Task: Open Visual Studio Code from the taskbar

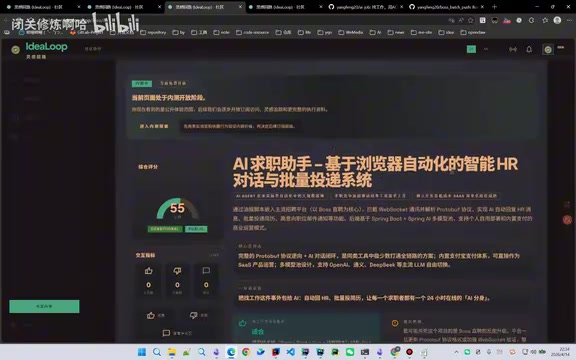Action: click(290, 352)
